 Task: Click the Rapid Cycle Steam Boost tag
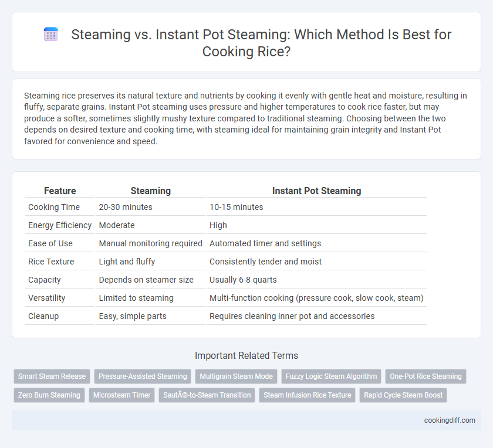403,395
